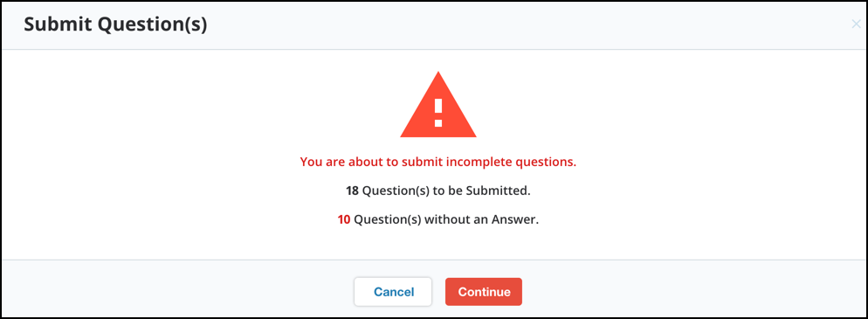Click the red warning triangle icon
868x319 pixels.
point(437,105)
